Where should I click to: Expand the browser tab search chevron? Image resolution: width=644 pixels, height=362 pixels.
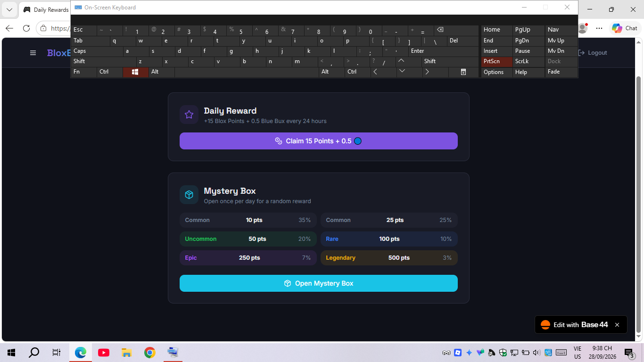(9, 9)
